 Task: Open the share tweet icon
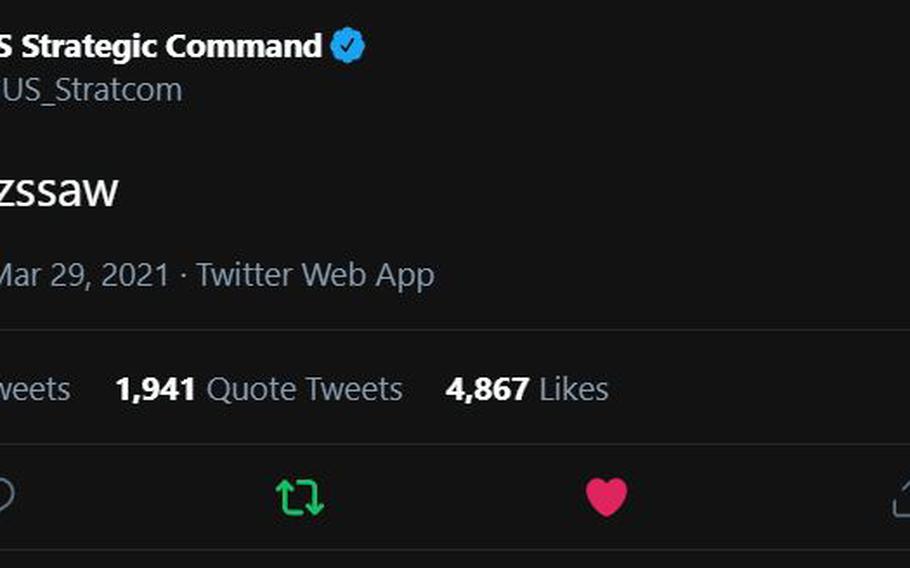901,499
